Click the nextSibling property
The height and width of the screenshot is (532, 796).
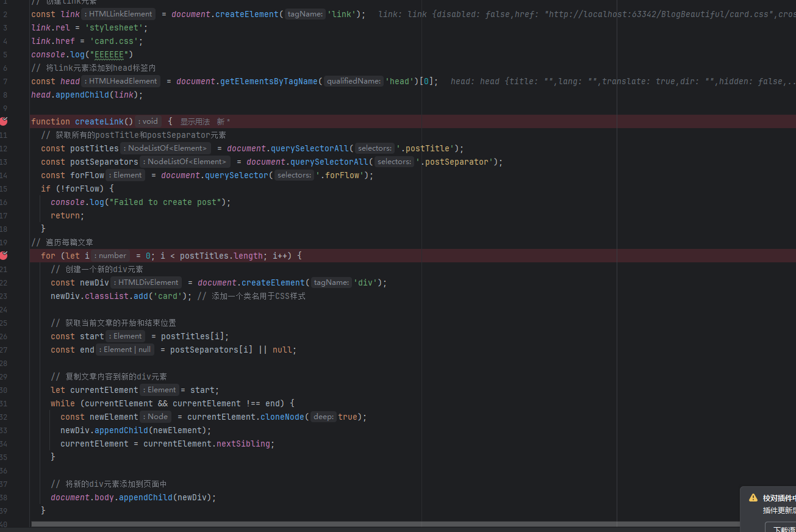pyautogui.click(x=243, y=444)
